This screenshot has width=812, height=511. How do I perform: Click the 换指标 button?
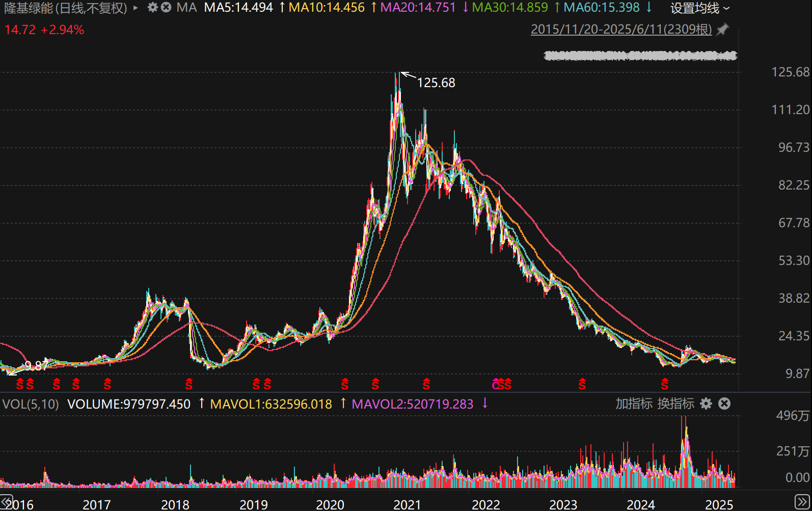pos(675,404)
